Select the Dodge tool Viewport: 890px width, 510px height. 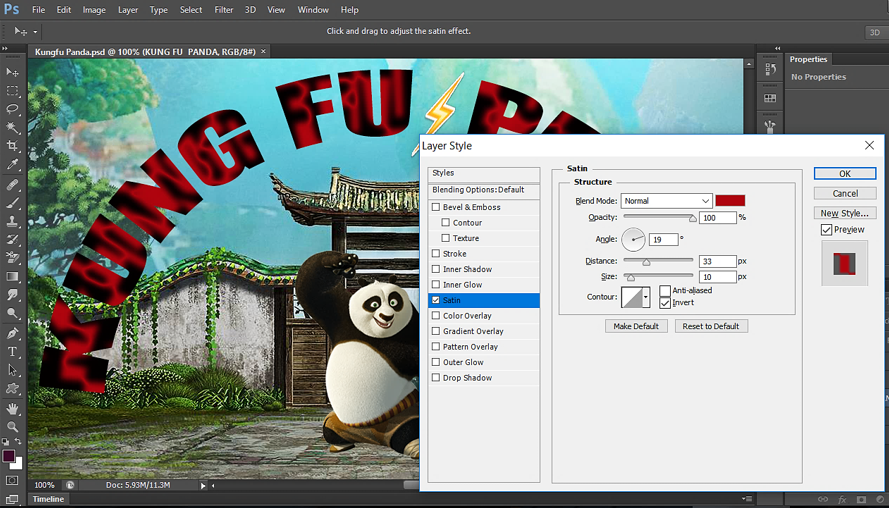12,313
